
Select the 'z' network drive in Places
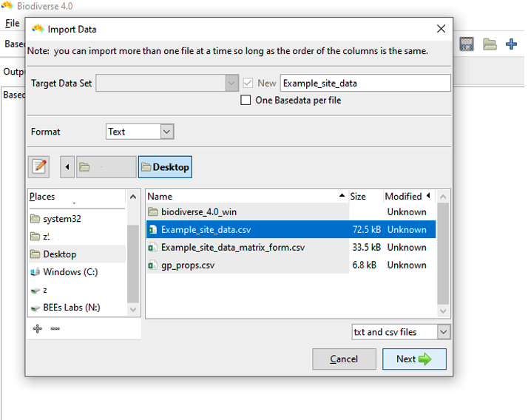coord(77,290)
